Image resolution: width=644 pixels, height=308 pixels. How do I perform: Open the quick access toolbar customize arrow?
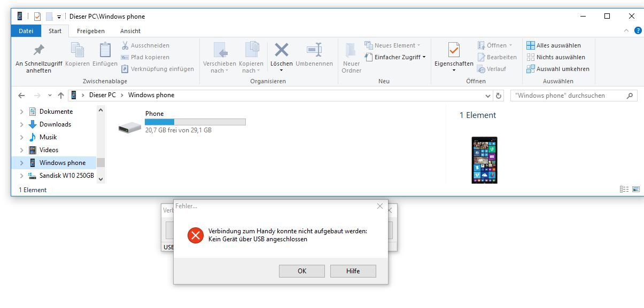(59, 17)
